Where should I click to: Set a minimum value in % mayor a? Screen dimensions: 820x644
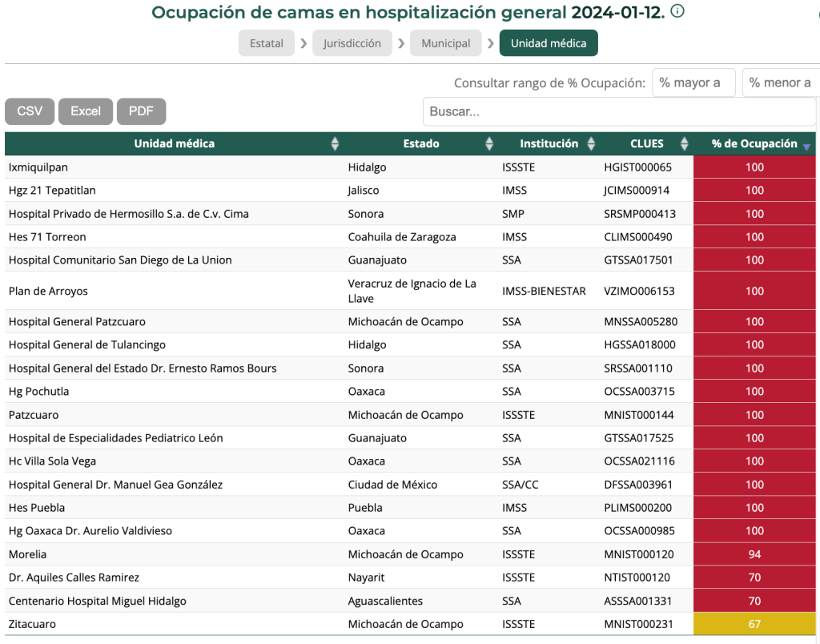pos(693,82)
